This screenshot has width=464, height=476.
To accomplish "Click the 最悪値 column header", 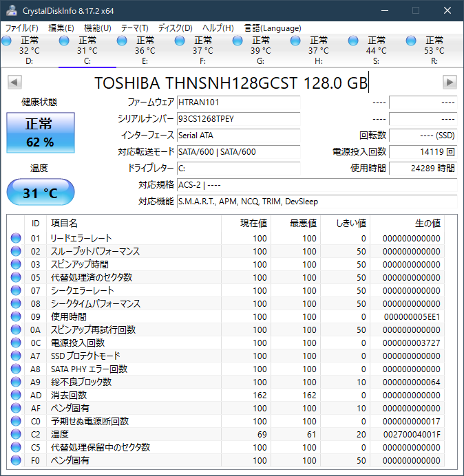I will 295,224.
